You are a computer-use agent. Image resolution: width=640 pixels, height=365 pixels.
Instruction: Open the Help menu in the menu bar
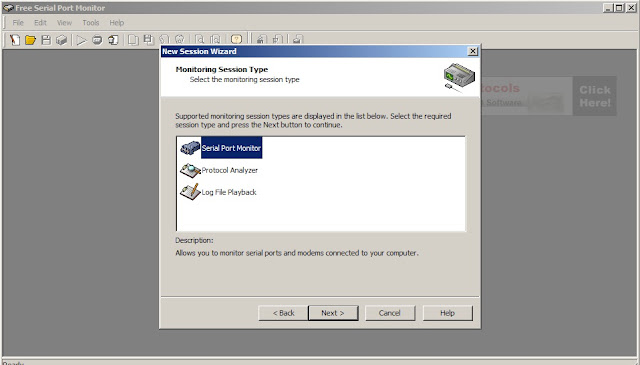tap(116, 23)
